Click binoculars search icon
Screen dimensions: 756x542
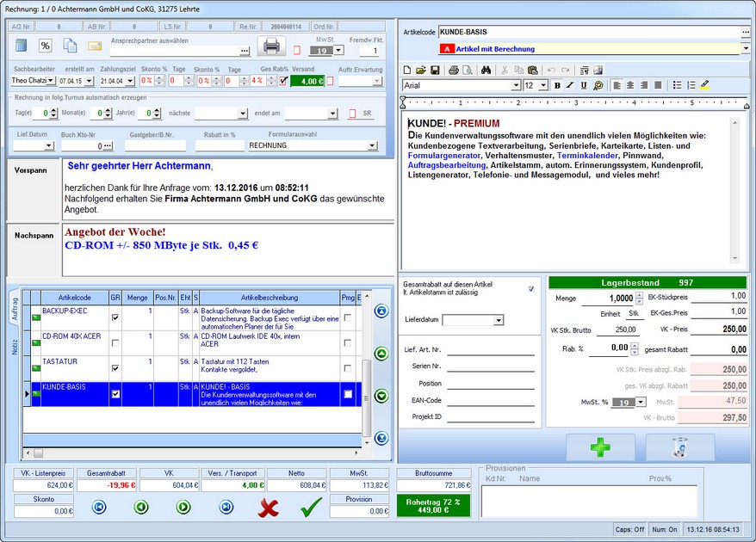coord(486,71)
